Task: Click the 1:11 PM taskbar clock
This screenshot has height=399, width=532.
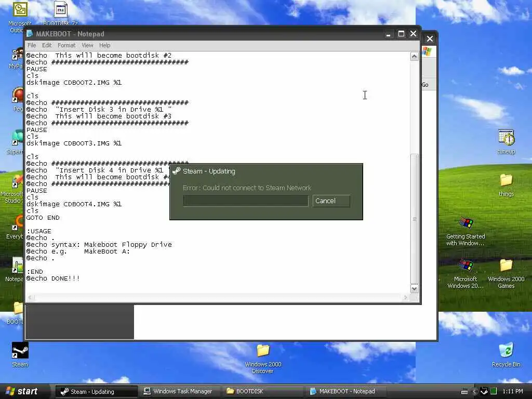Action: point(513,392)
